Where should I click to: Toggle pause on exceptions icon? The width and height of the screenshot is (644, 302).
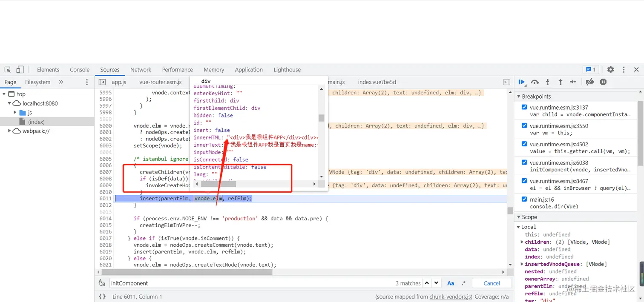[x=603, y=82]
